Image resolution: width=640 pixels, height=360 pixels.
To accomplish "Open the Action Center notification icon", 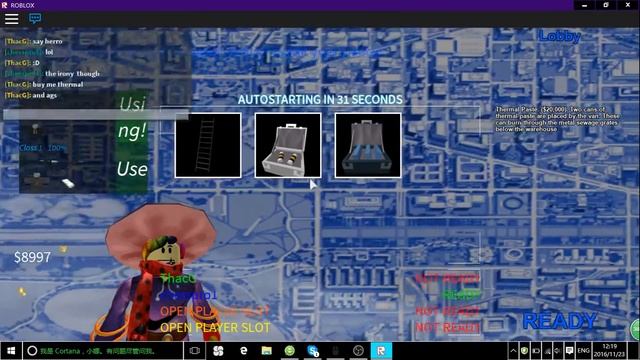I will click(x=569, y=351).
